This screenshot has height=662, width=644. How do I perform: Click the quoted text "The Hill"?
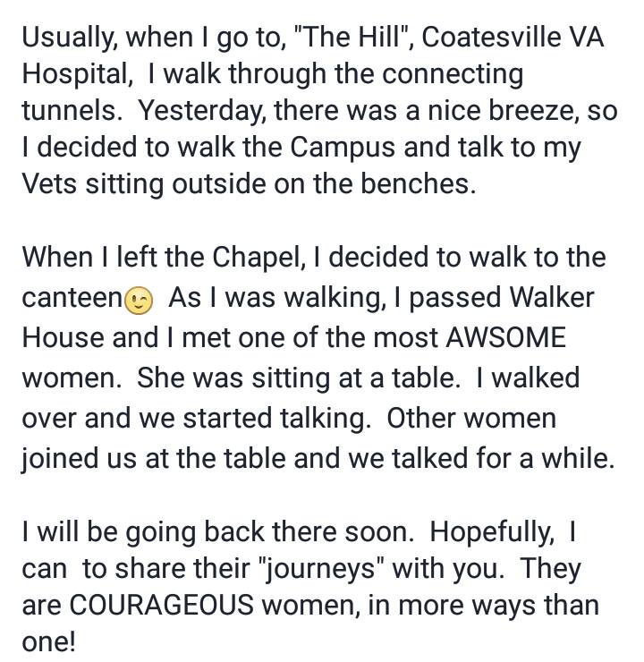pos(351,37)
